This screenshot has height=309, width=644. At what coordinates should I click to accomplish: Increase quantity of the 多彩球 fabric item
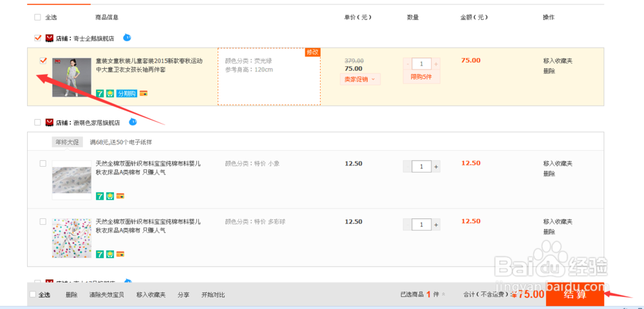[436, 225]
